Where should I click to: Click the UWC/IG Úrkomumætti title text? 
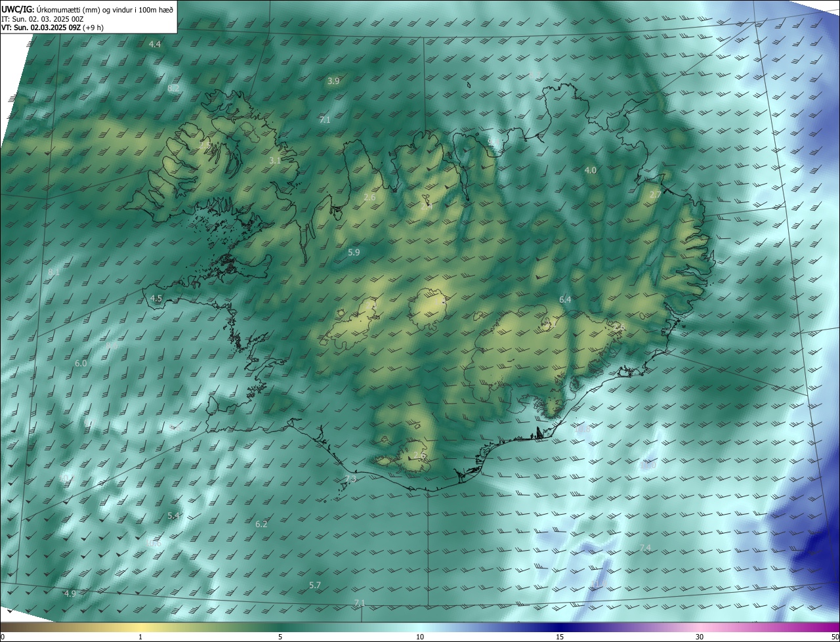[87, 9]
